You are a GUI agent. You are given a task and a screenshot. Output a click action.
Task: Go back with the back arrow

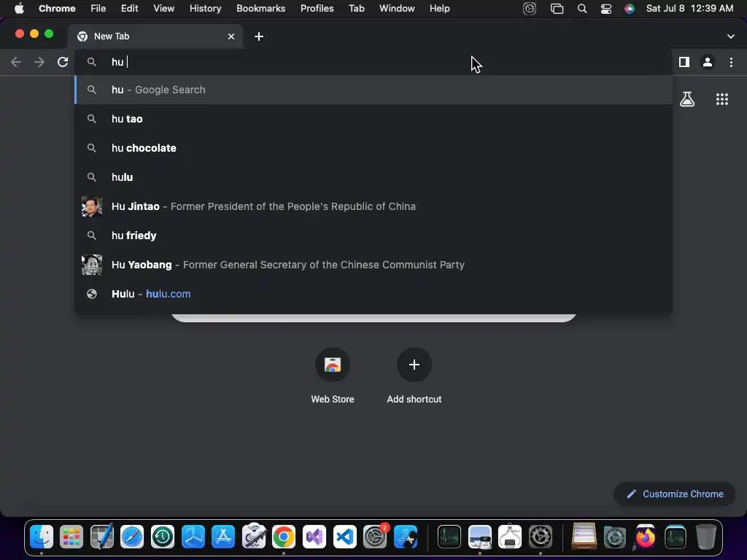click(16, 62)
